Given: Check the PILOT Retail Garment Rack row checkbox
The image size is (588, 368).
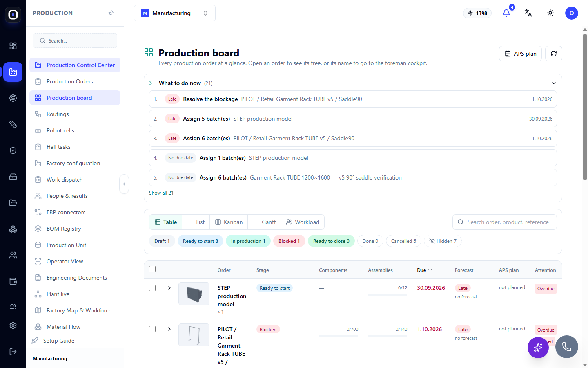Looking at the screenshot, I should (152, 329).
